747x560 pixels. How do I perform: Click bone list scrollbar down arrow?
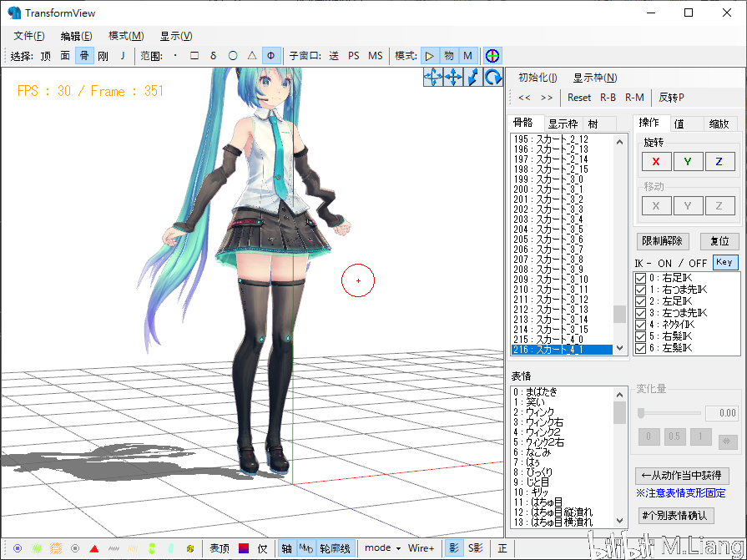[619, 349]
